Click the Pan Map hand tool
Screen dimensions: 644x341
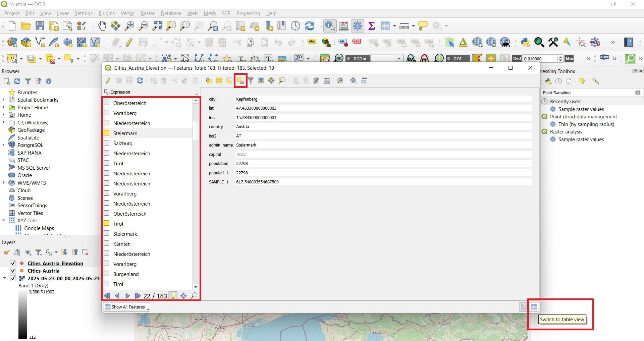point(102,26)
